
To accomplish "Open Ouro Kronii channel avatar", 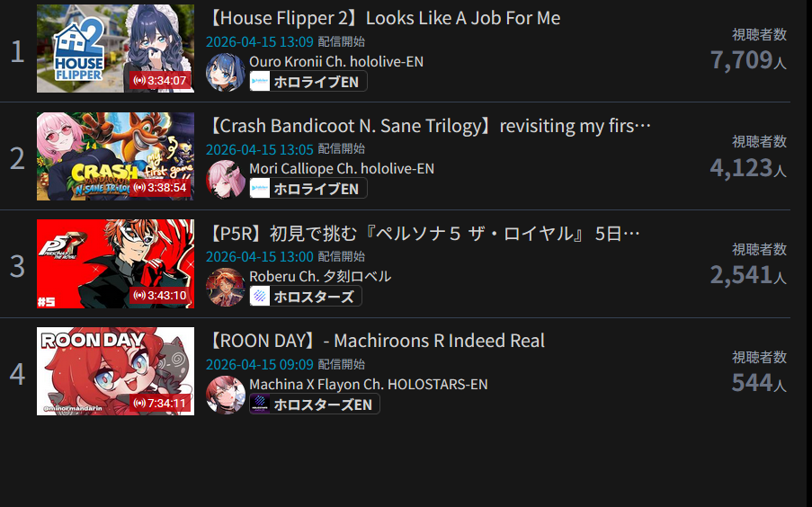I will coord(226,72).
